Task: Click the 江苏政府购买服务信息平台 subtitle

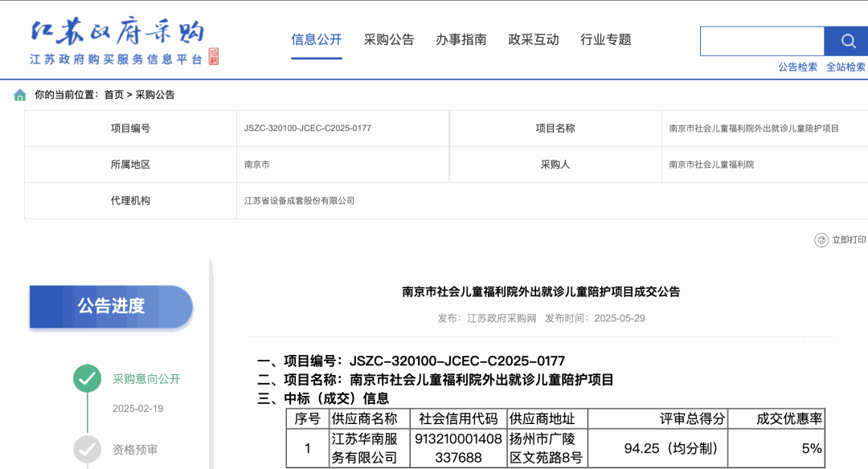Action: 117,59
